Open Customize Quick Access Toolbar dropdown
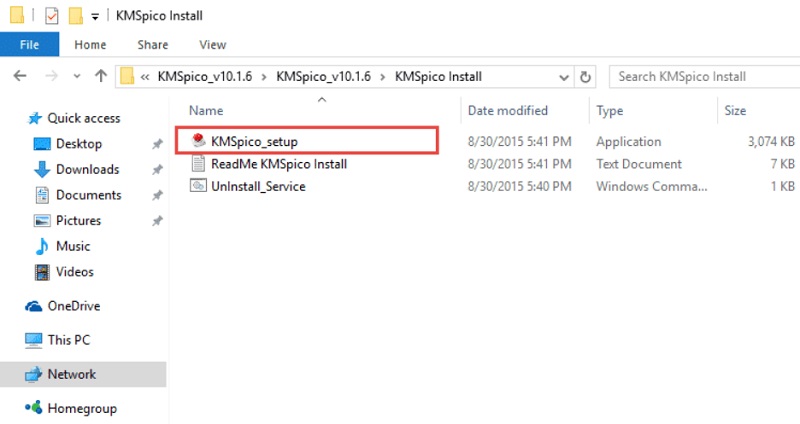The height and width of the screenshot is (424, 800). (95, 17)
